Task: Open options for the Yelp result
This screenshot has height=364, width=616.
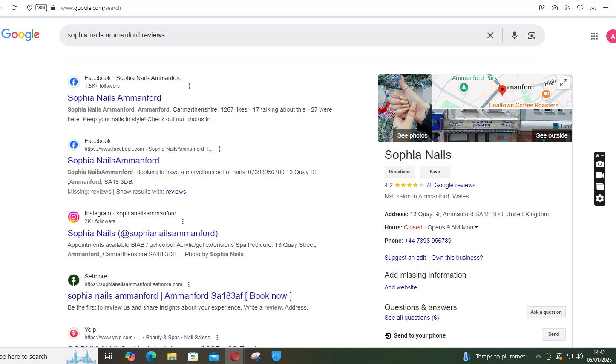Action: pyautogui.click(x=217, y=338)
